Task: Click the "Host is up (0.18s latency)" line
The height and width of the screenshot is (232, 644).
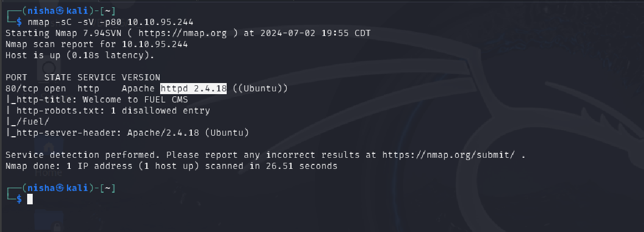Action: coord(80,55)
